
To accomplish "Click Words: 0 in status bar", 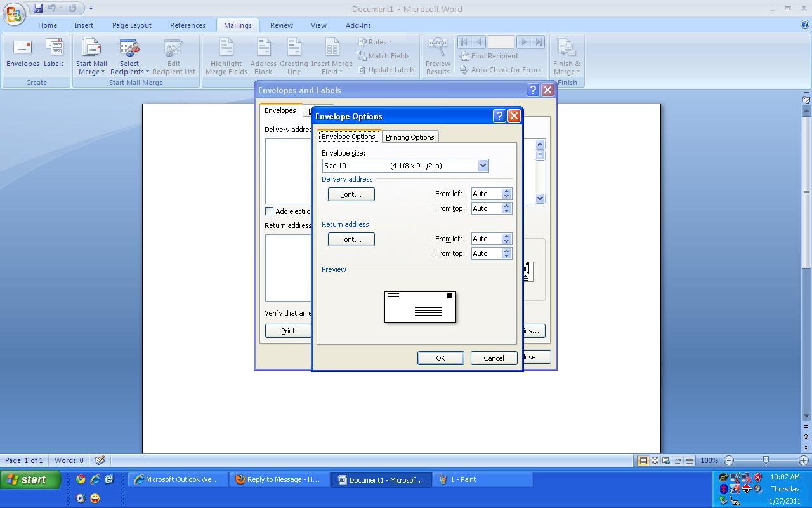I will (69, 460).
